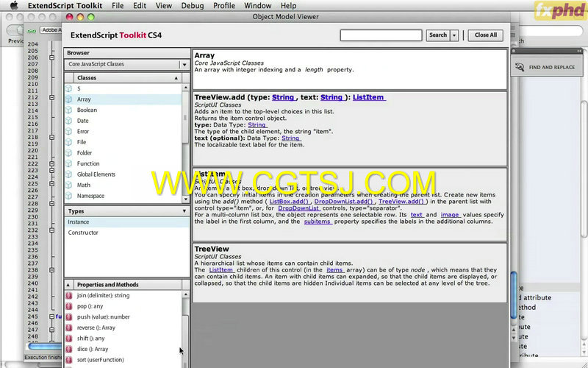
Task: Open the Help menu
Action: point(288,6)
